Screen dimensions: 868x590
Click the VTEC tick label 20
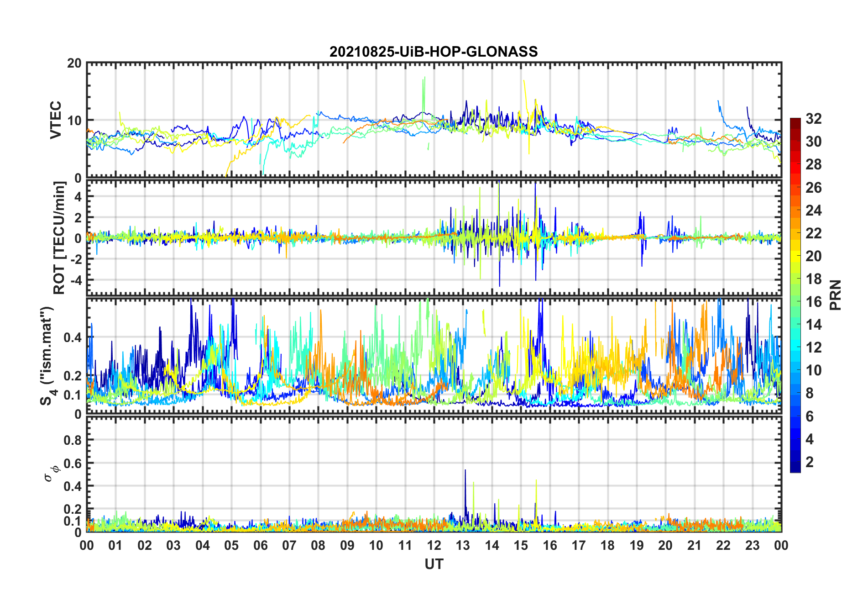click(x=74, y=63)
